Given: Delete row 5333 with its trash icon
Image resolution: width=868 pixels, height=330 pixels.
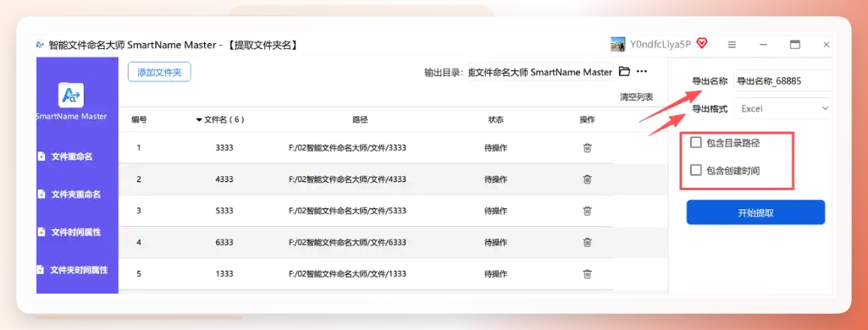Looking at the screenshot, I should (x=588, y=211).
